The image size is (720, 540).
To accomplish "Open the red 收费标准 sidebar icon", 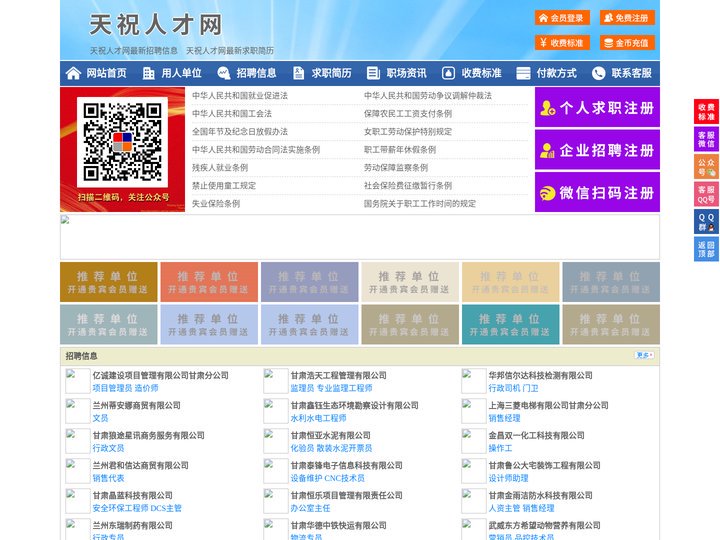I will 706,112.
